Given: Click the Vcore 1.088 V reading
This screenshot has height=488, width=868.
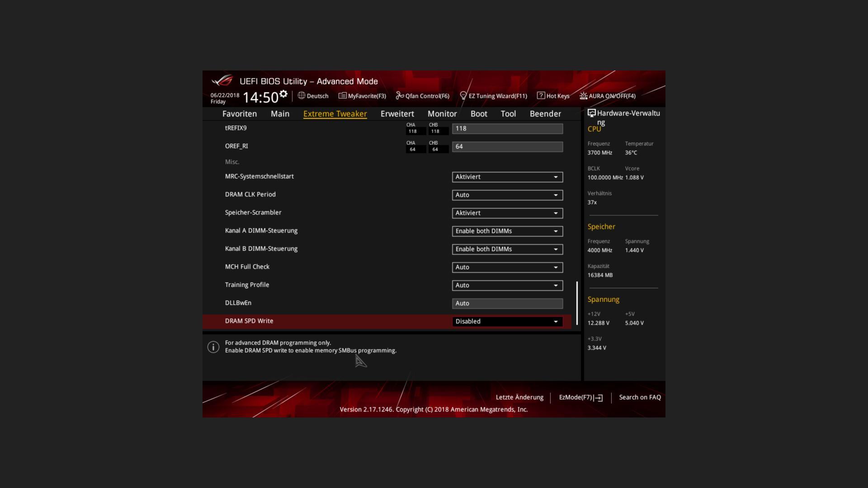Looking at the screenshot, I should coord(634,178).
